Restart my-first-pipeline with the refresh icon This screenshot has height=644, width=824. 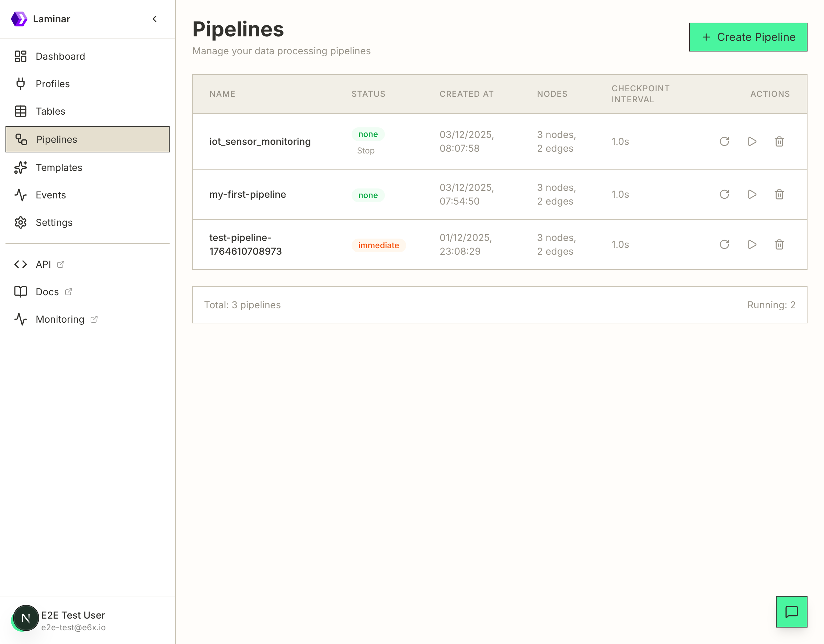(724, 194)
